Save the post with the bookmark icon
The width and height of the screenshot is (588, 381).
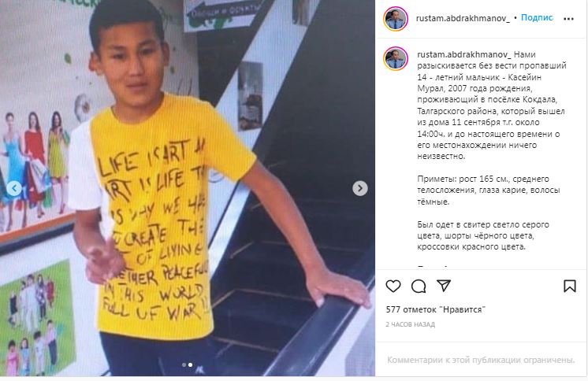click(570, 287)
